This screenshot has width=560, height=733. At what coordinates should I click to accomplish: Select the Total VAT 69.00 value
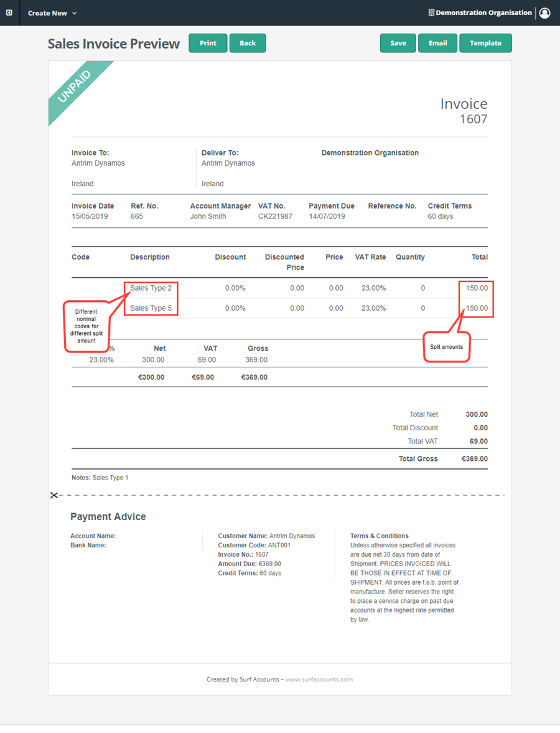478,442
